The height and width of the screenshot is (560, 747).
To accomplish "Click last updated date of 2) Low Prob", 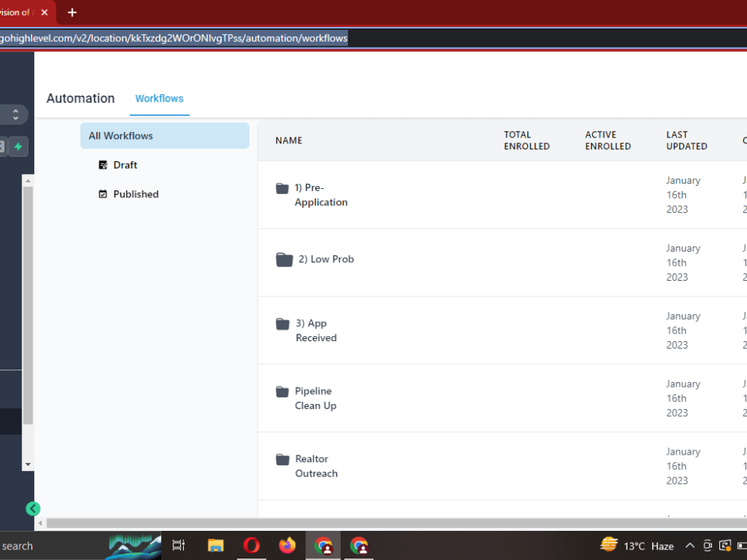I will click(684, 263).
